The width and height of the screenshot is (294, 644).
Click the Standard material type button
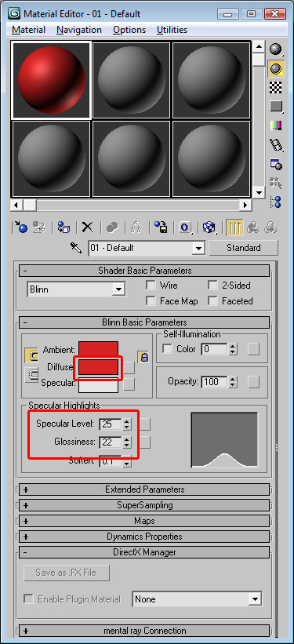244,248
